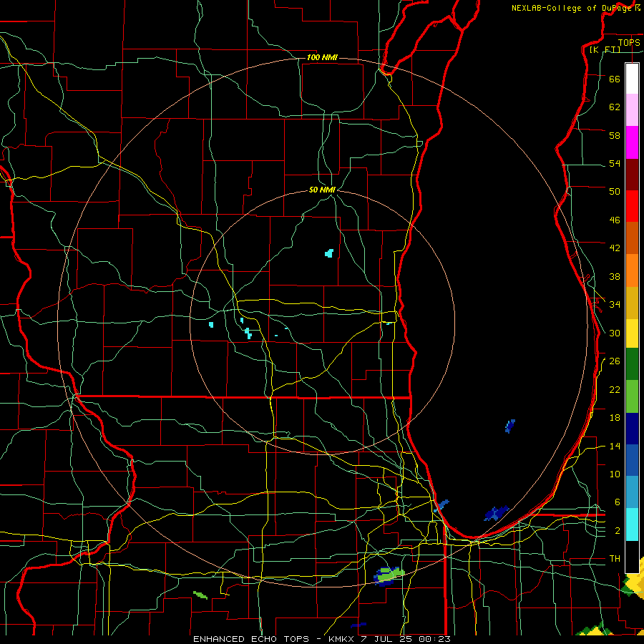Click the magenta legend color band
Screen dimensions: 644x644
pyautogui.click(x=632, y=142)
